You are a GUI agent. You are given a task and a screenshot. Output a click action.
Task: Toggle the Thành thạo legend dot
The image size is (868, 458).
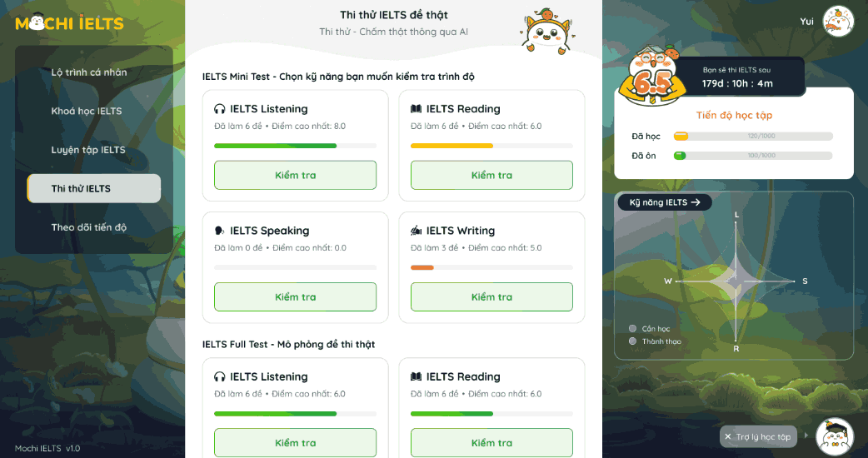coord(633,341)
